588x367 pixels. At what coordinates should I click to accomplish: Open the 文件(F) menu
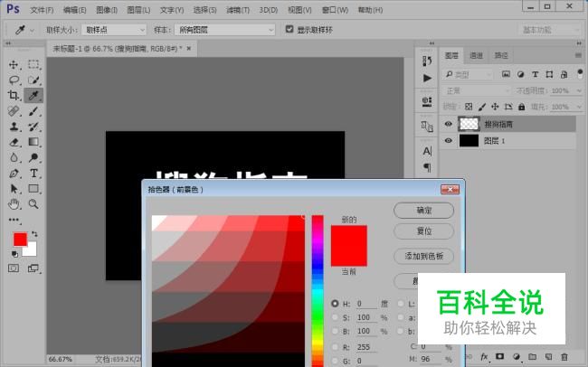(42, 10)
